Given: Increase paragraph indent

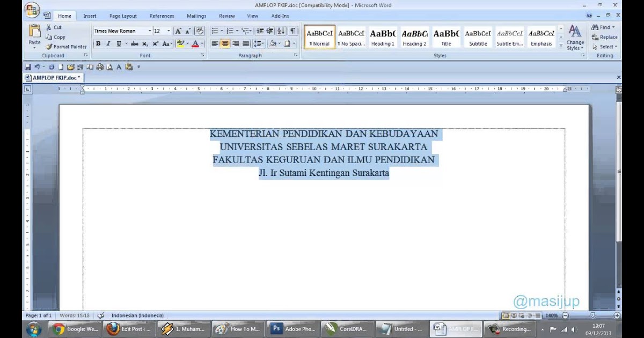Looking at the screenshot, I should coord(270,31).
